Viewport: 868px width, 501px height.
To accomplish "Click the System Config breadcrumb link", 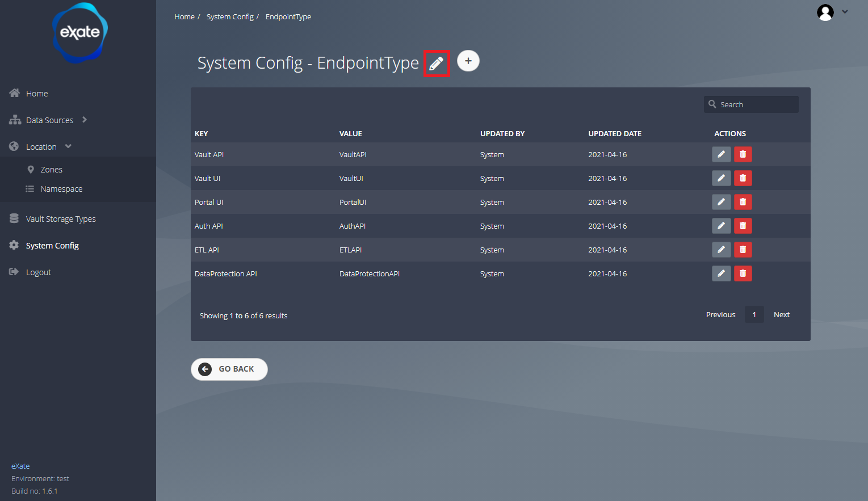I will (230, 17).
